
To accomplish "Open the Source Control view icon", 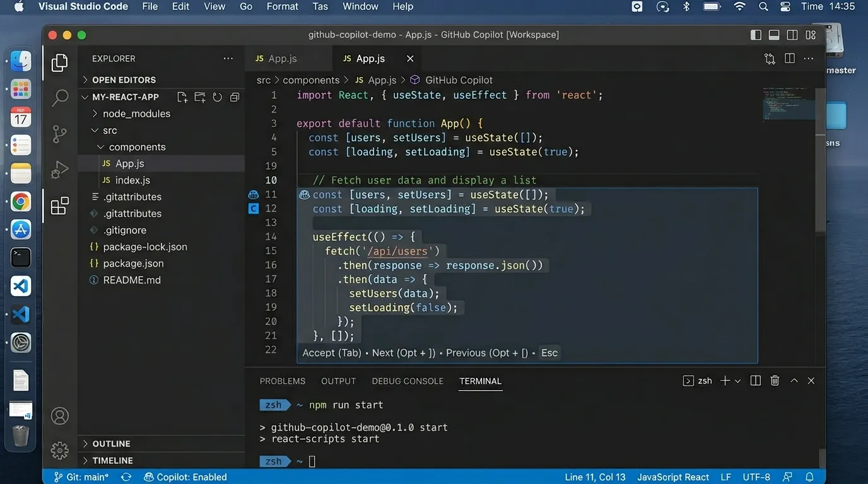I will [60, 134].
